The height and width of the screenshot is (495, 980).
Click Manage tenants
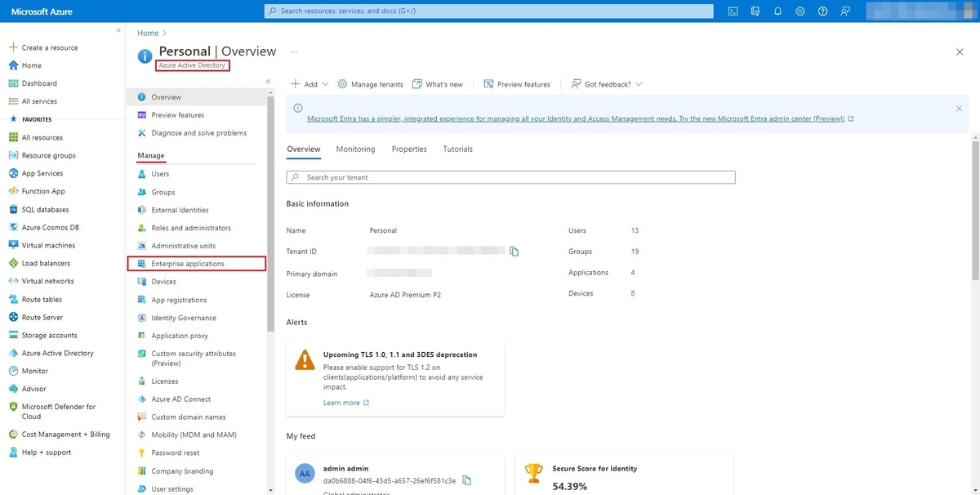pyautogui.click(x=370, y=84)
